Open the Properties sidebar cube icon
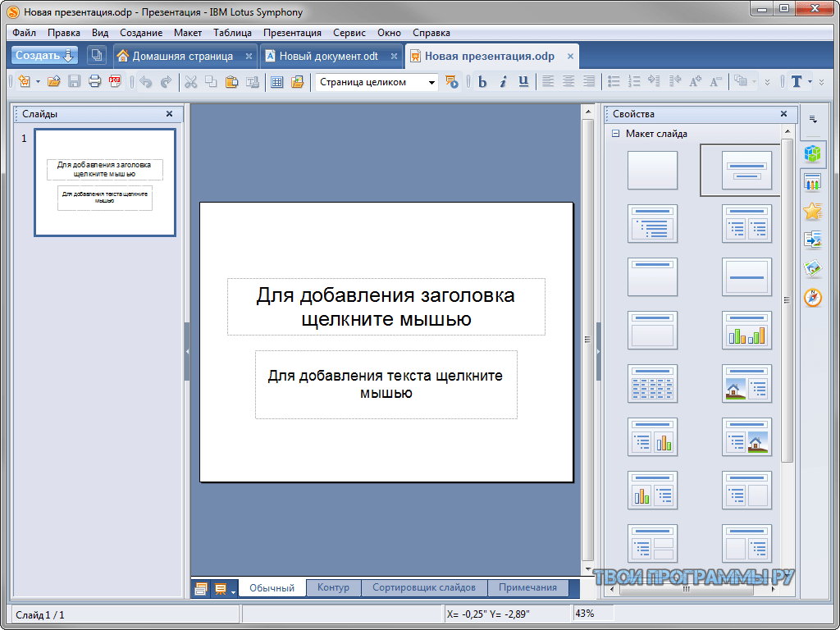 point(813,153)
